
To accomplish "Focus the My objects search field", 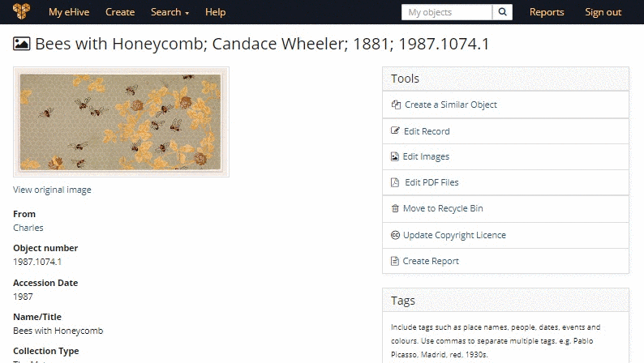I will point(447,12).
